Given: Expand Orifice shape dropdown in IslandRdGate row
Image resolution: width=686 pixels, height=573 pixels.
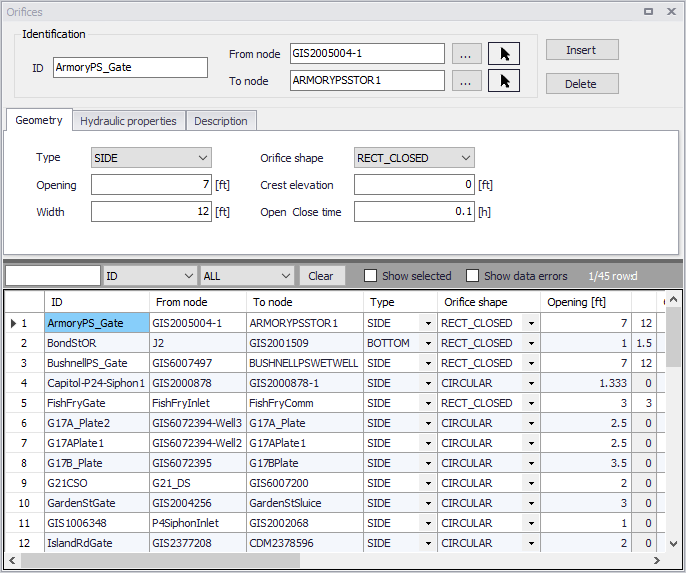Looking at the screenshot, I should [531, 543].
